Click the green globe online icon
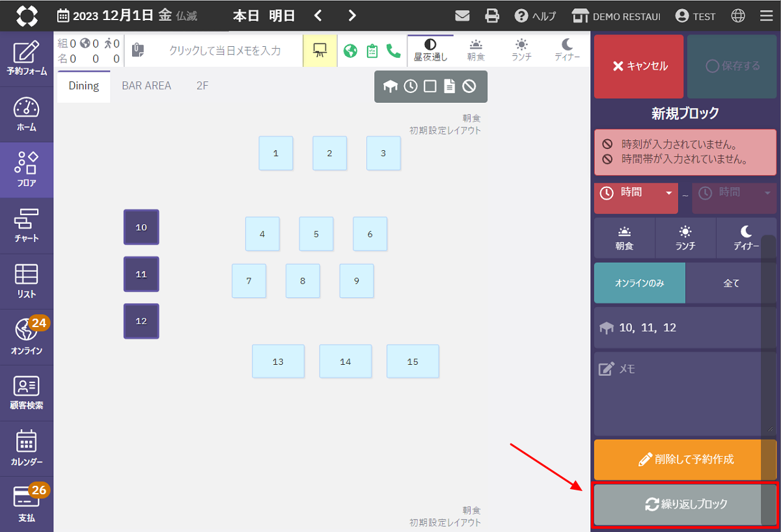This screenshot has height=532, width=781. pos(351,51)
